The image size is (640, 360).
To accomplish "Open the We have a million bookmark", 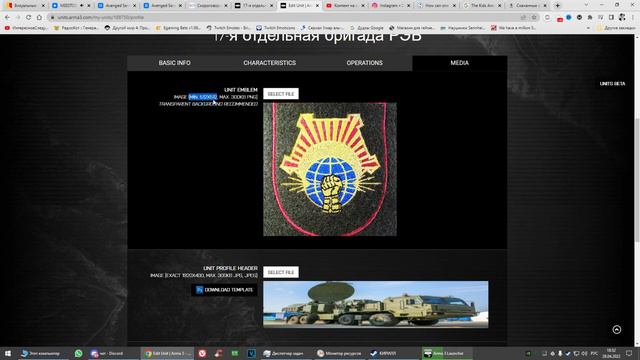I will tap(514, 28).
